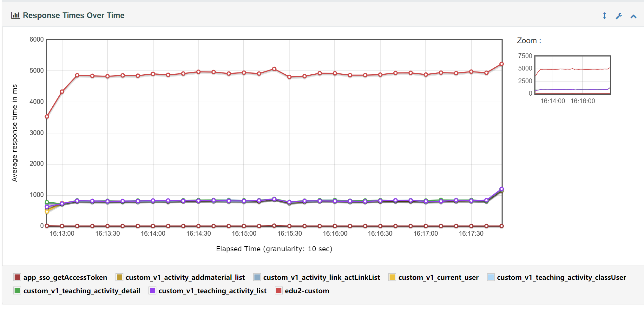
Task: Click the Zoom : label
Action: (x=529, y=41)
